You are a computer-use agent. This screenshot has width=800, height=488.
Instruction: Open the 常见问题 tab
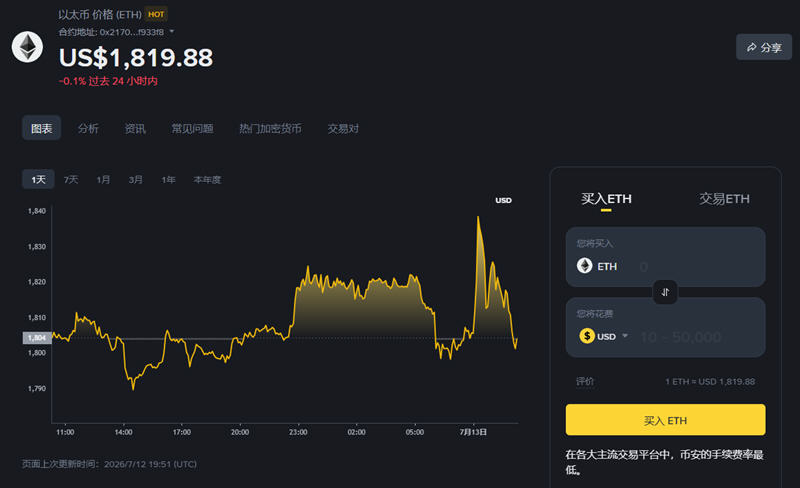[192, 129]
